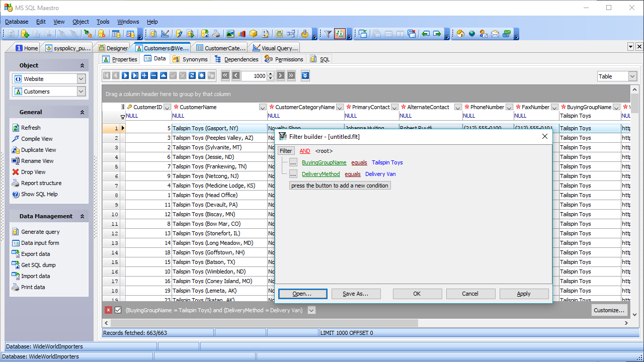Click the Edit record up-triangle button
This screenshot has height=362, width=644.
[x=164, y=75]
